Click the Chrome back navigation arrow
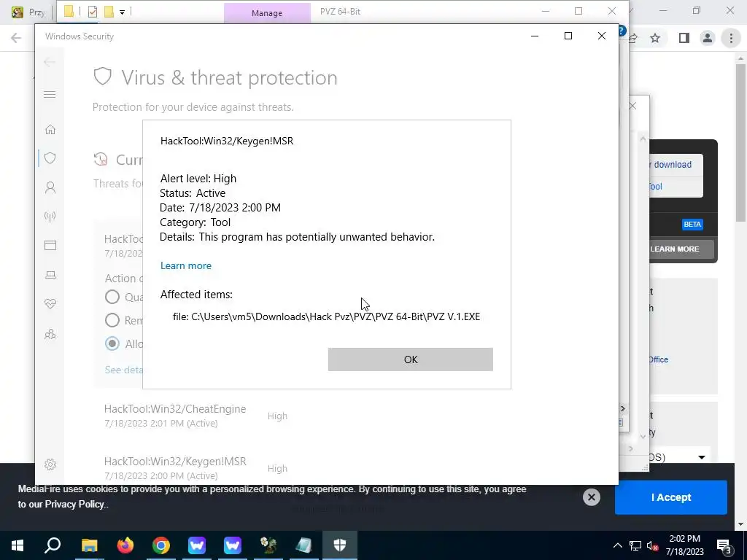The width and height of the screenshot is (747, 560). (16, 38)
